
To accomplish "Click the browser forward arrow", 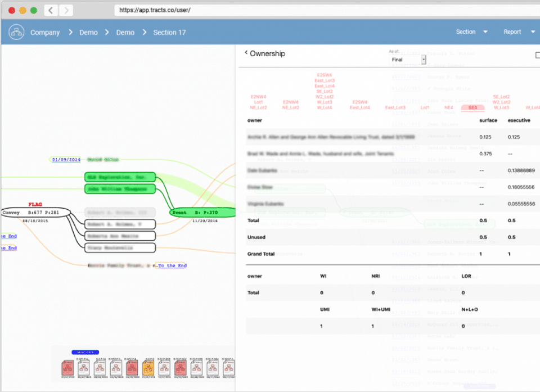I will (66, 10).
